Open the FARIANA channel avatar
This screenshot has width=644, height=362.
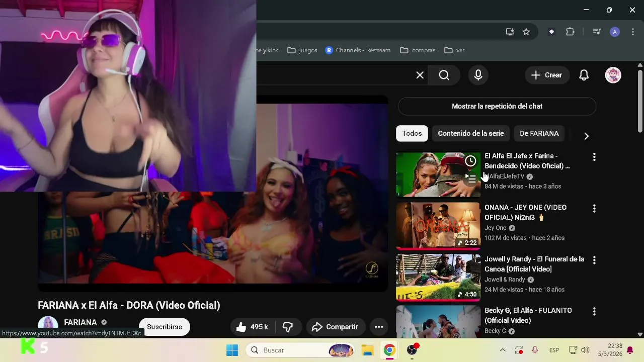pos(48,325)
